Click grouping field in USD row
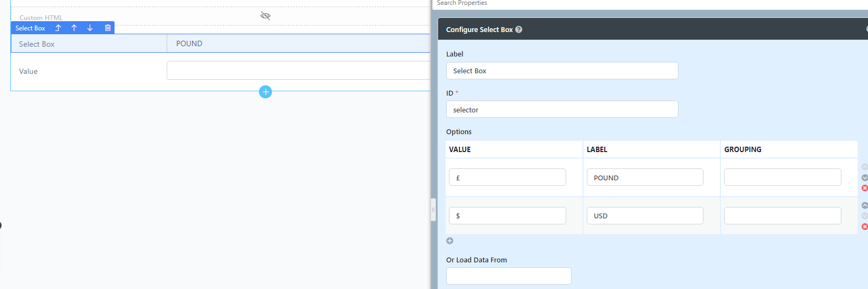Image resolution: width=868 pixels, height=289 pixels. pyautogui.click(x=782, y=216)
